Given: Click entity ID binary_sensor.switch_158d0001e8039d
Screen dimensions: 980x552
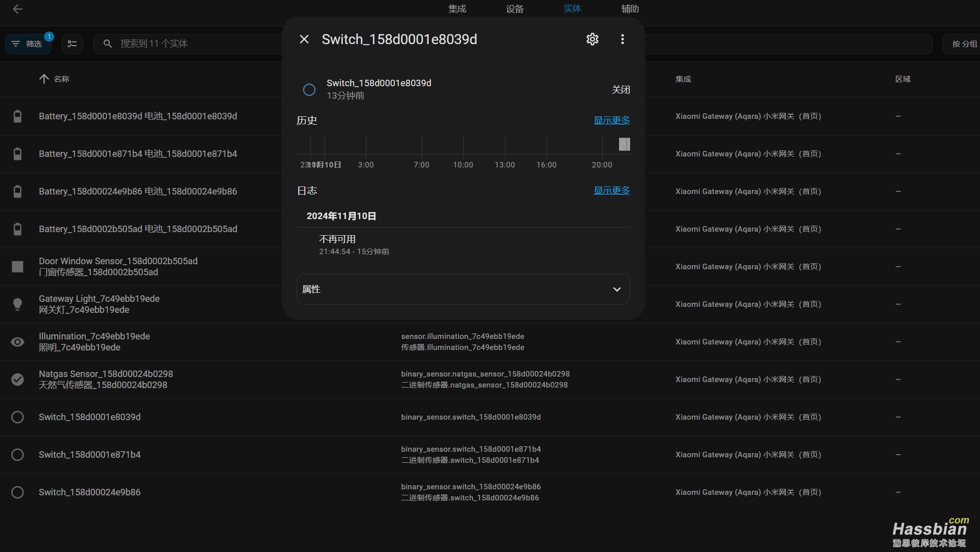Looking at the screenshot, I should [471, 417].
